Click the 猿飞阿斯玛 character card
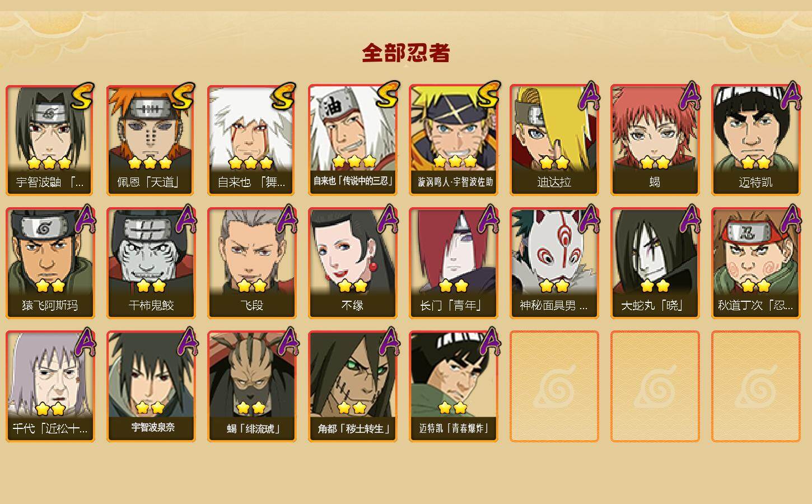The height and width of the screenshot is (504, 812). pos(50,263)
